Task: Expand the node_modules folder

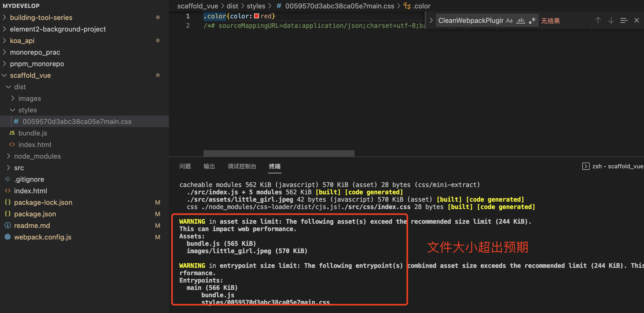Action: click(x=37, y=156)
